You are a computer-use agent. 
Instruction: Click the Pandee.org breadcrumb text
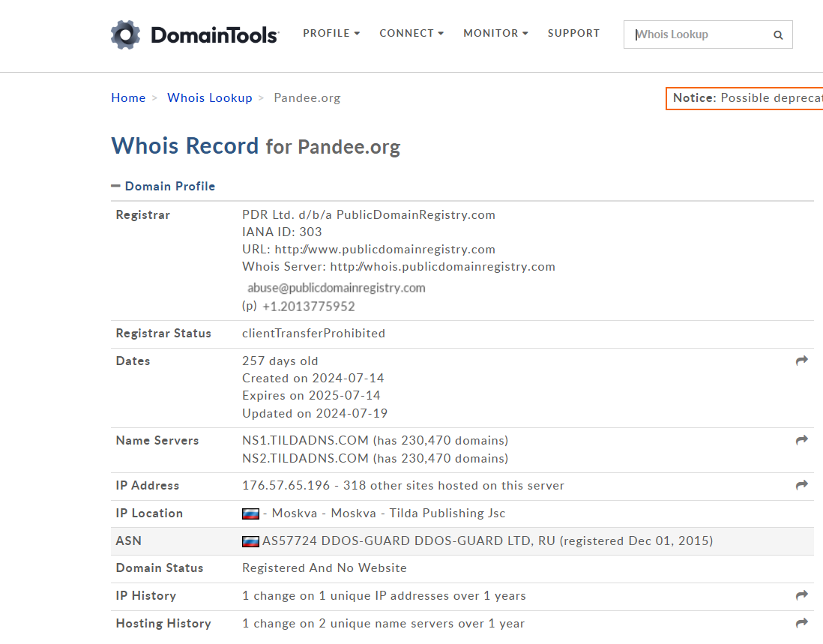click(307, 98)
